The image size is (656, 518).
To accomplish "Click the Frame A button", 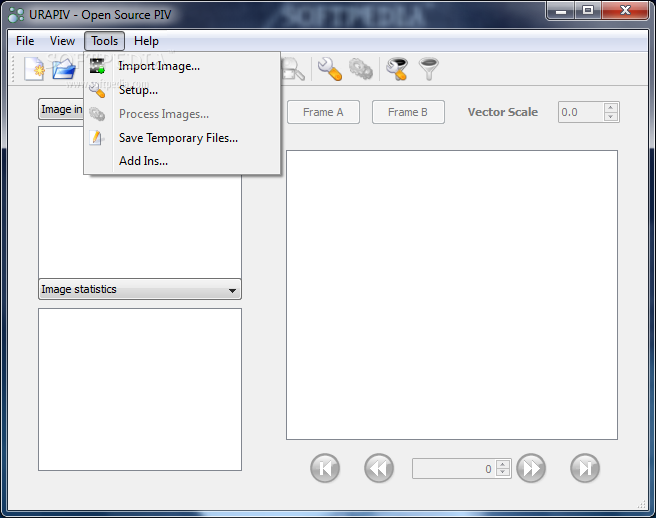I will click(323, 112).
